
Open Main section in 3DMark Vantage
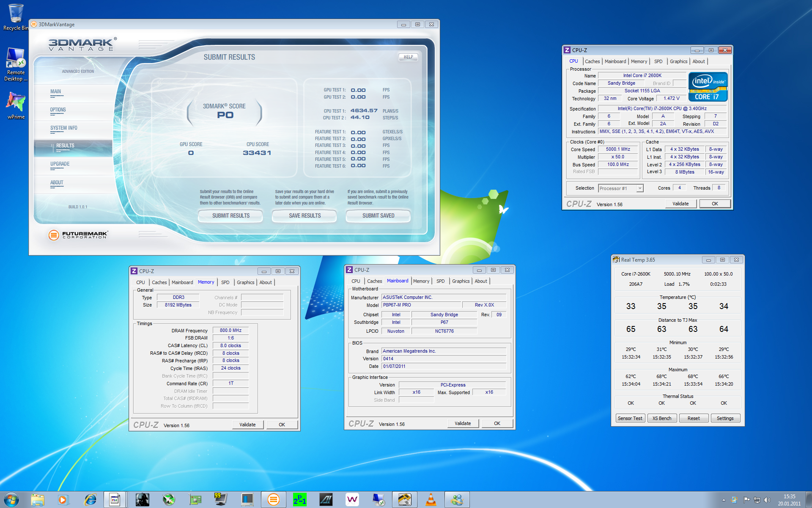click(x=55, y=91)
